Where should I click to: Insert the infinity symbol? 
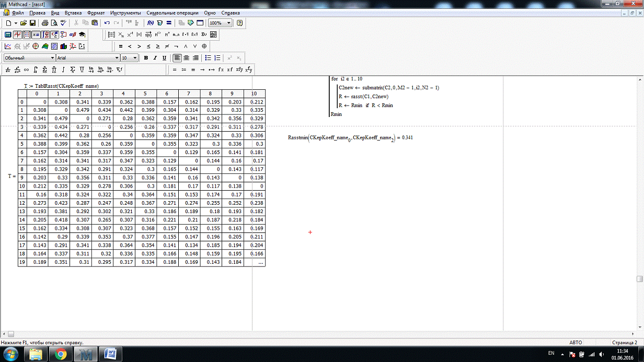26,69
